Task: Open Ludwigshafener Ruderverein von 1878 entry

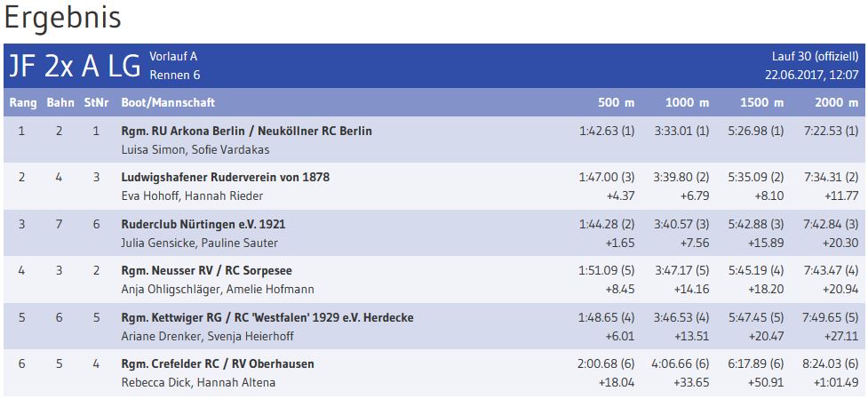Action: (225, 177)
